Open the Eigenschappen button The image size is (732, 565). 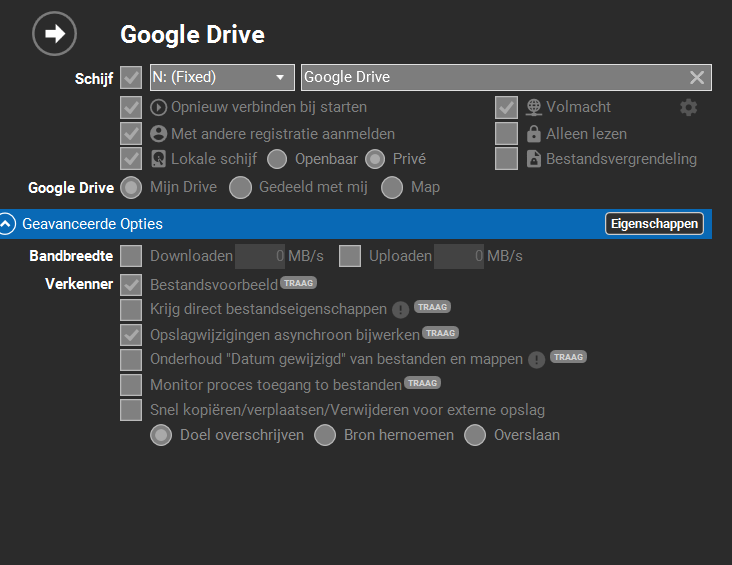pyautogui.click(x=654, y=224)
